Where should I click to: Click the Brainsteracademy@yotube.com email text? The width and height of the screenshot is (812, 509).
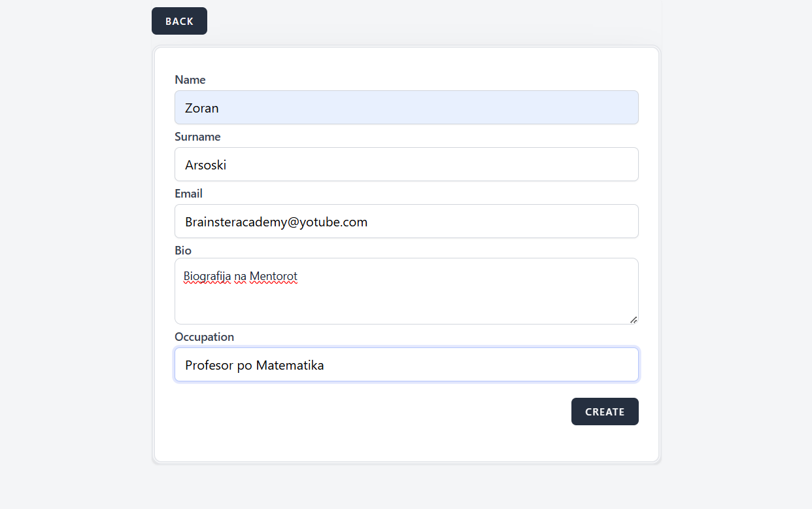coord(276,222)
